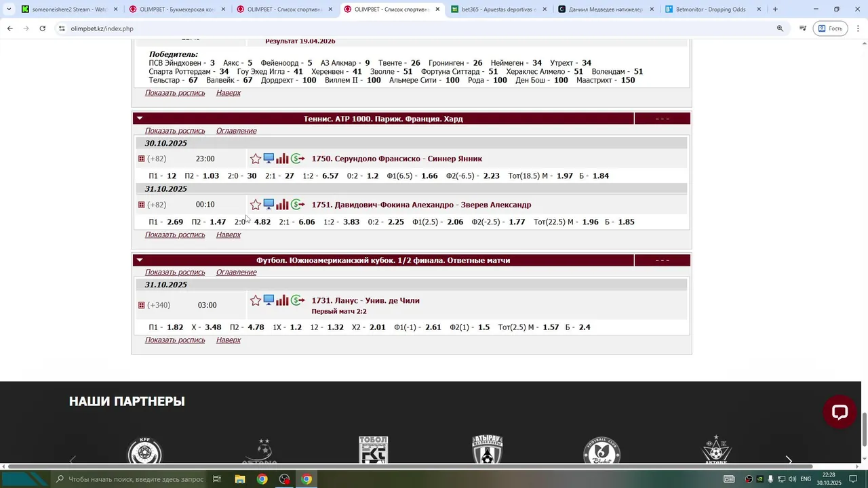Open monitor icon for match 1751
The width and height of the screenshot is (868, 488).
coord(269,205)
